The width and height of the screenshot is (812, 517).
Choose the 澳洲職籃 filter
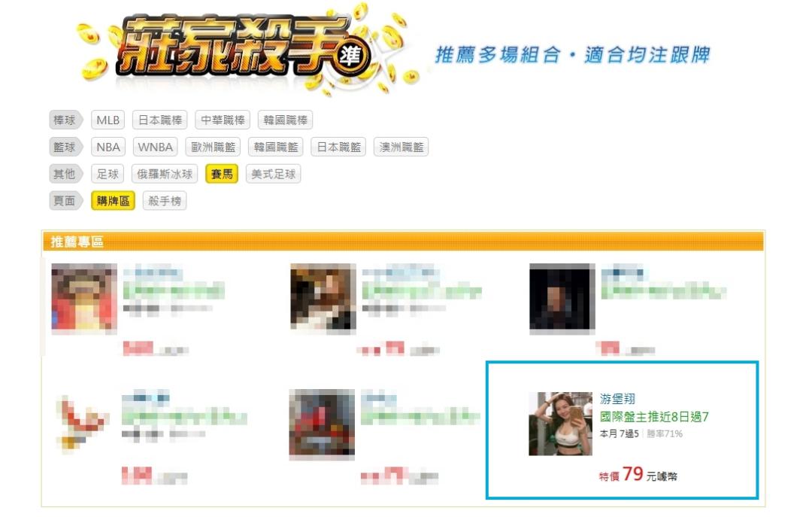(401, 147)
